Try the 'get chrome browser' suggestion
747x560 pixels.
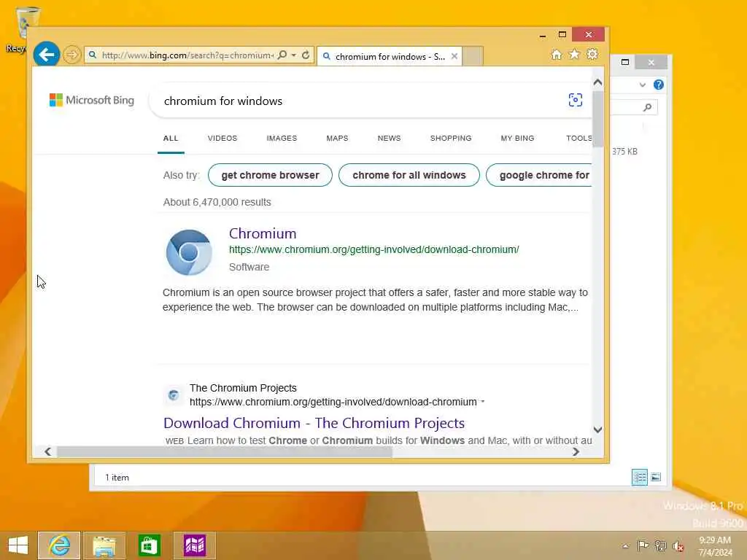coord(270,175)
